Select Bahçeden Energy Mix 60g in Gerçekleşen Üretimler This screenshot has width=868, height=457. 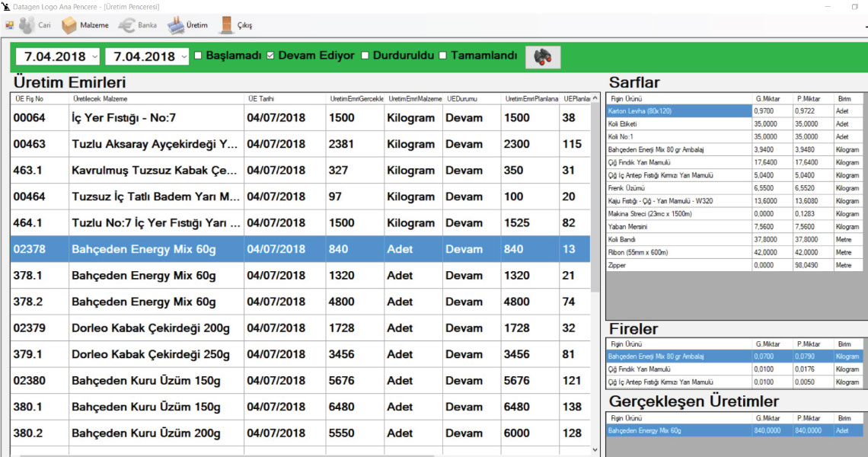735,430
